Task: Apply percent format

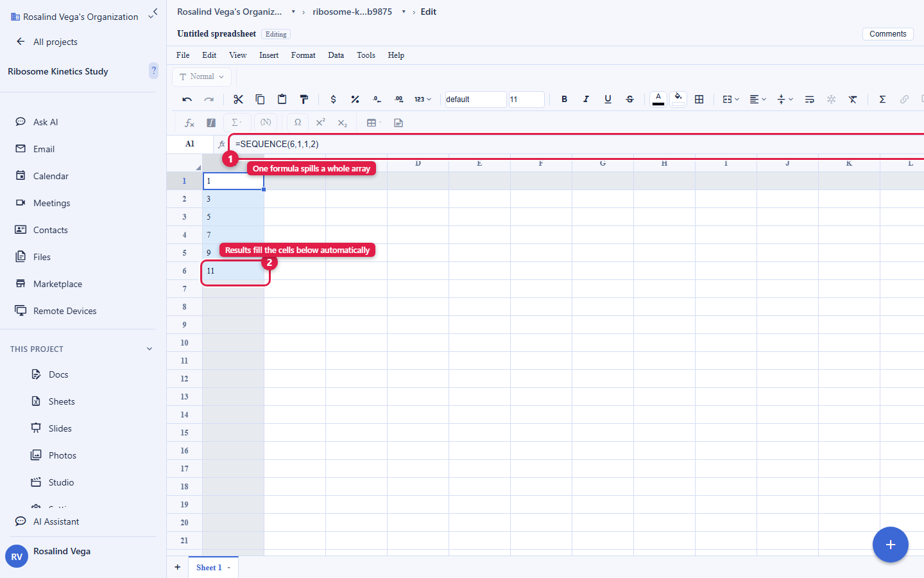Action: (x=355, y=100)
